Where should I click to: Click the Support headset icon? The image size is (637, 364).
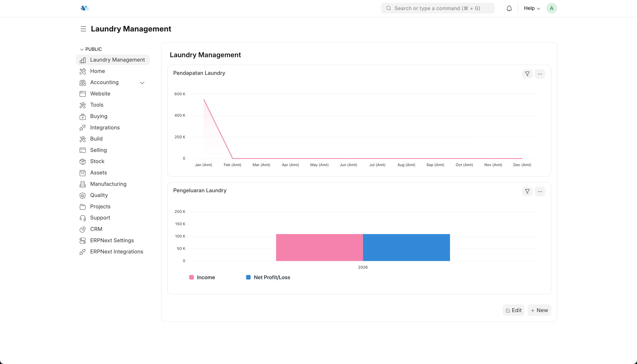(x=83, y=218)
